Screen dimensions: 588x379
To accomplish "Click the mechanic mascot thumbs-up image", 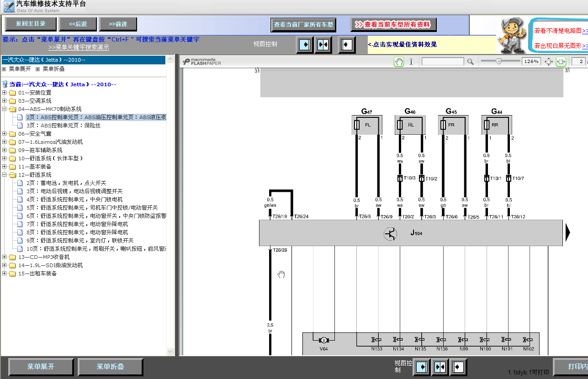I will point(512,35).
